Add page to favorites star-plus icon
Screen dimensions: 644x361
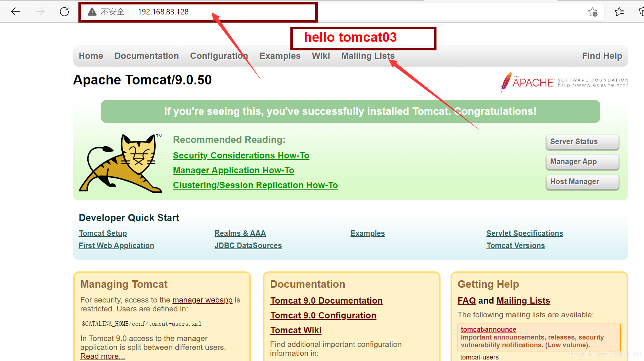[x=593, y=12]
